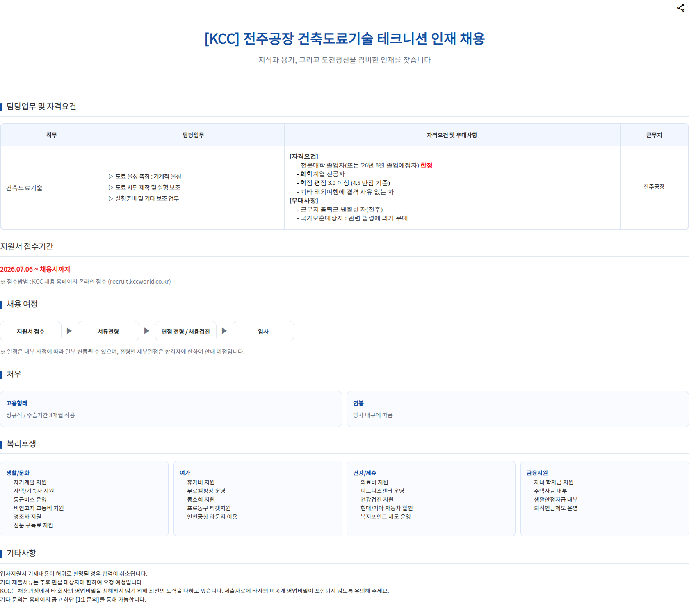Click the schedule change notice text

tap(123, 352)
